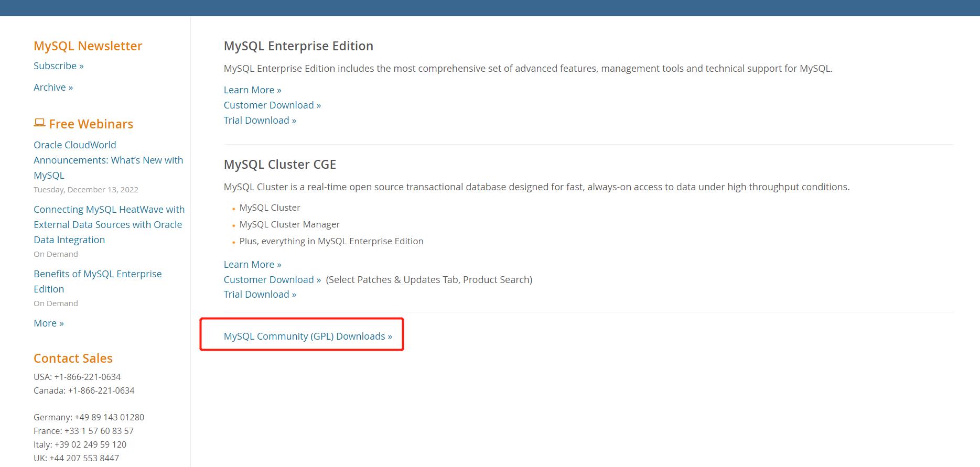Click the Free Webinars heading text
Screen dimensions: 980x467
point(91,124)
